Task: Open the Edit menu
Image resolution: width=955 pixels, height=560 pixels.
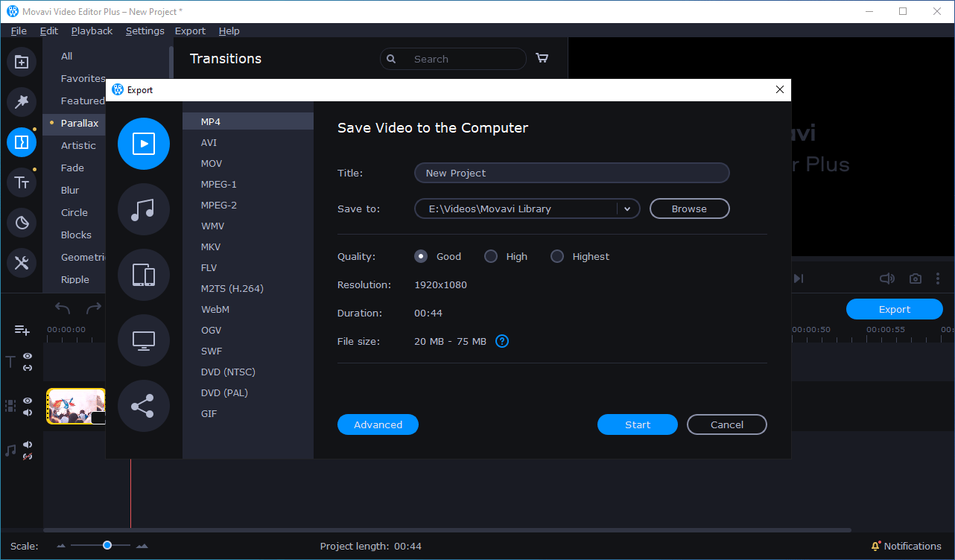Action: pos(49,31)
